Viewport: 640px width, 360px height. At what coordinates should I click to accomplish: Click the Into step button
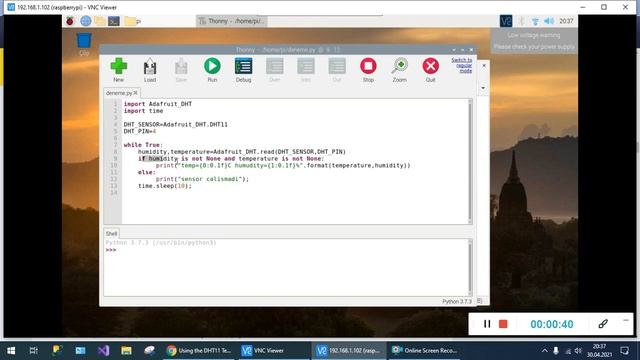point(306,70)
